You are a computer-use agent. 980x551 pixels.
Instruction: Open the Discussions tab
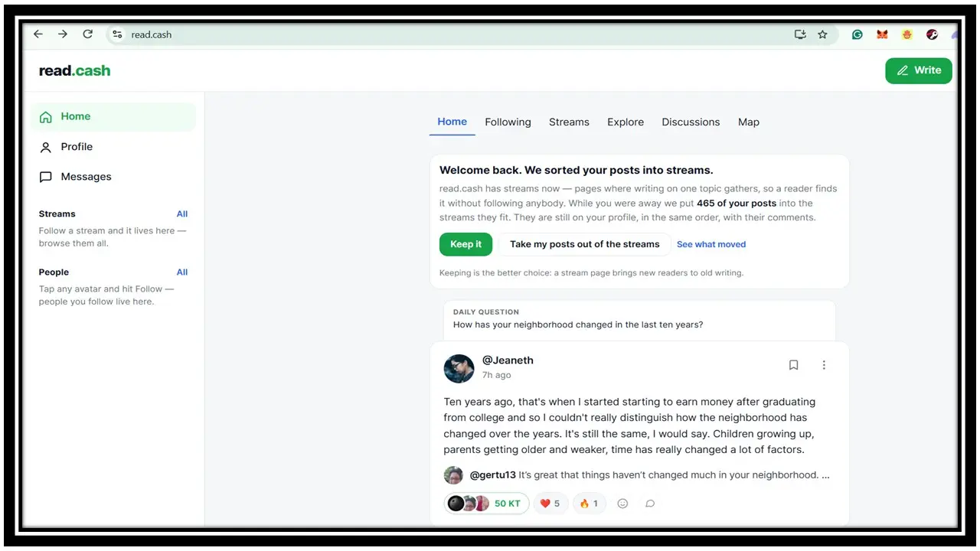(x=691, y=122)
